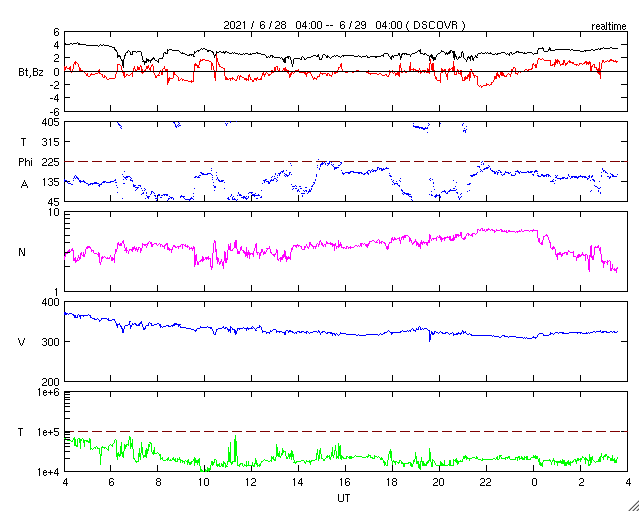This screenshot has width=640, height=512.
Task: Click the '12' hour label on the UT axis
Action: (x=251, y=483)
